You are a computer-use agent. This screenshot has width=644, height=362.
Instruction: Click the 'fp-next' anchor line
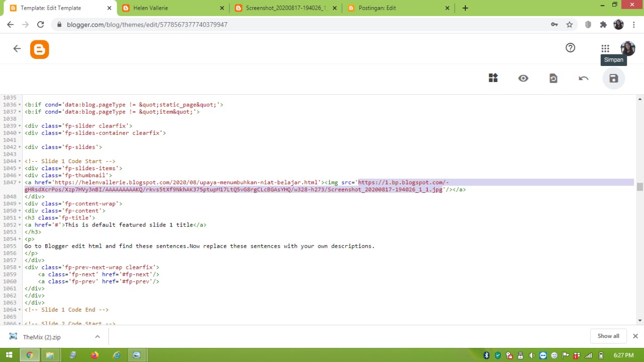[99, 274]
